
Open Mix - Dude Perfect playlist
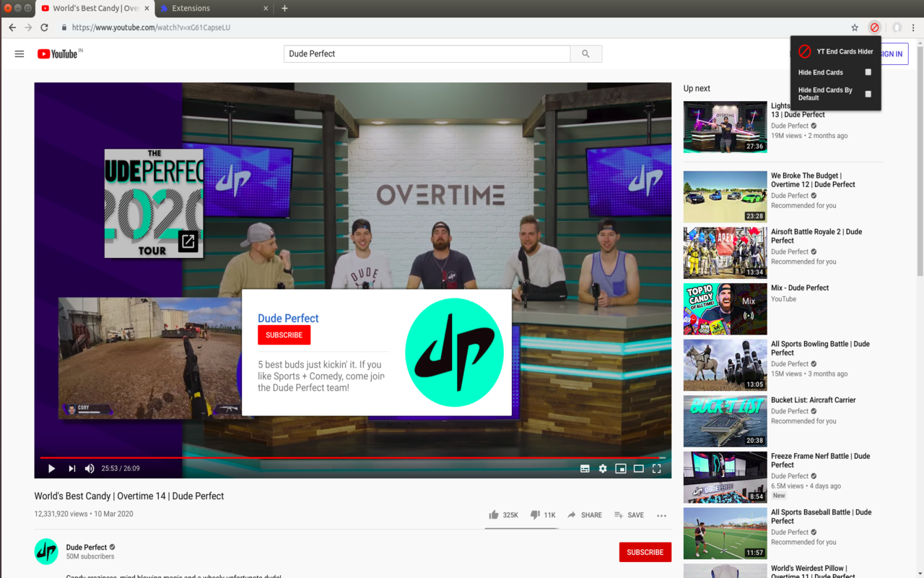(800, 288)
